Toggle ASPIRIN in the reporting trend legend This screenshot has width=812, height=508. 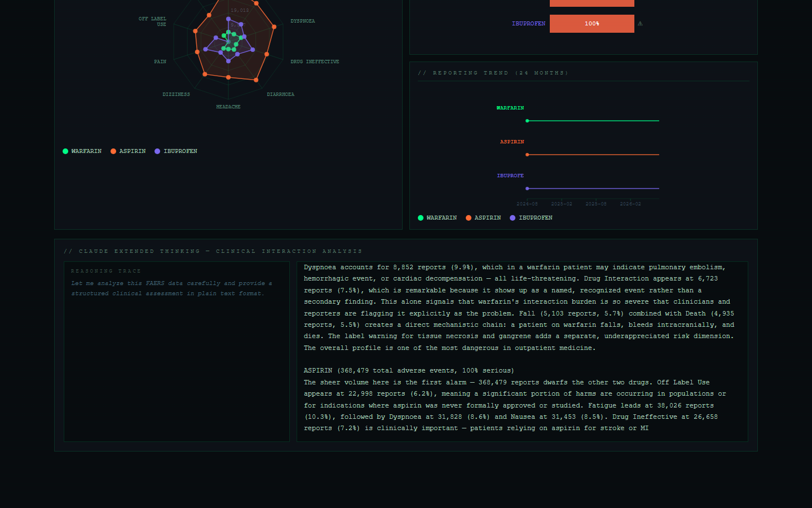[x=483, y=218]
